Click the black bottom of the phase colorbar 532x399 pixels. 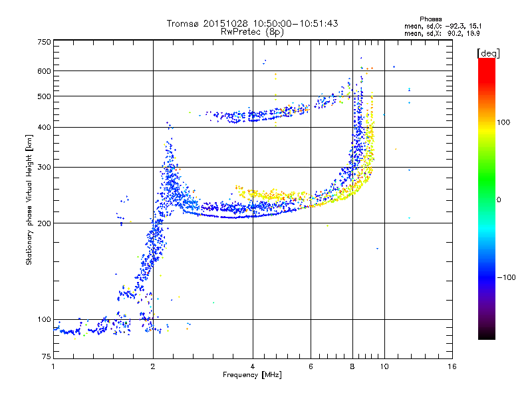(487, 334)
